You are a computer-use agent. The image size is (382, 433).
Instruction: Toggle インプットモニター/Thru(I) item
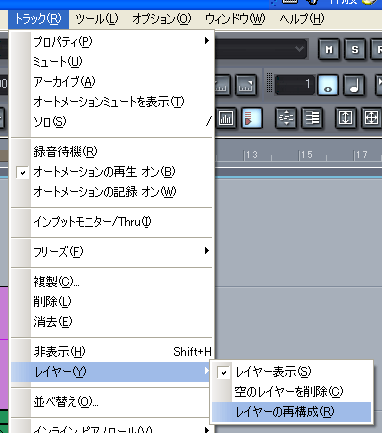[x=112, y=222]
